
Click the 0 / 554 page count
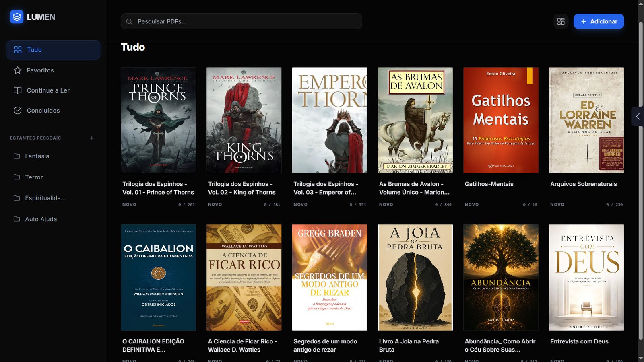358,204
